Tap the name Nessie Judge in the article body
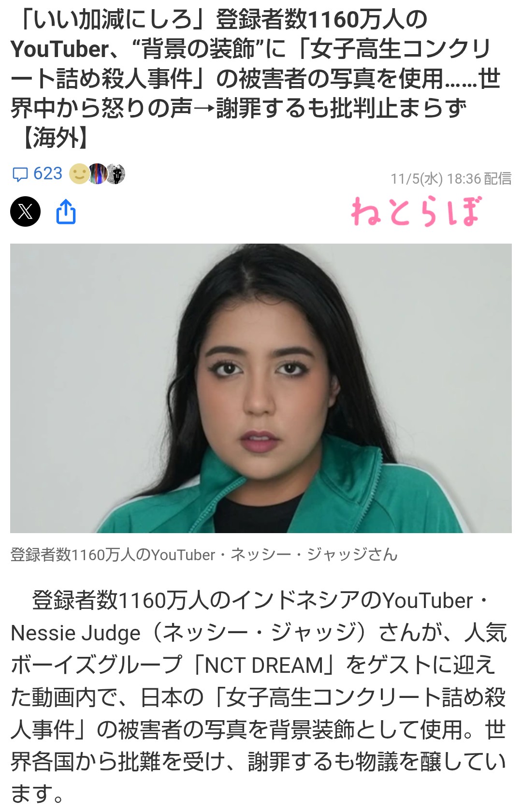The width and height of the screenshot is (522, 812). click(75, 633)
